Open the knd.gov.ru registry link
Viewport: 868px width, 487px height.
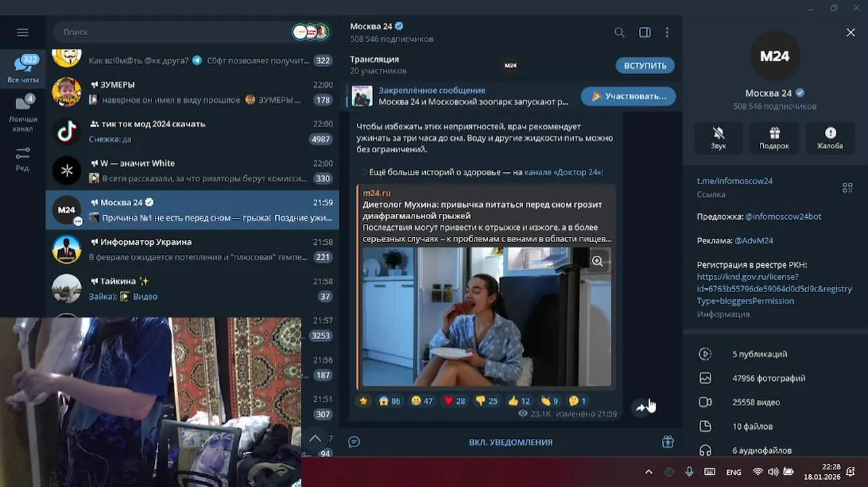[x=775, y=289]
